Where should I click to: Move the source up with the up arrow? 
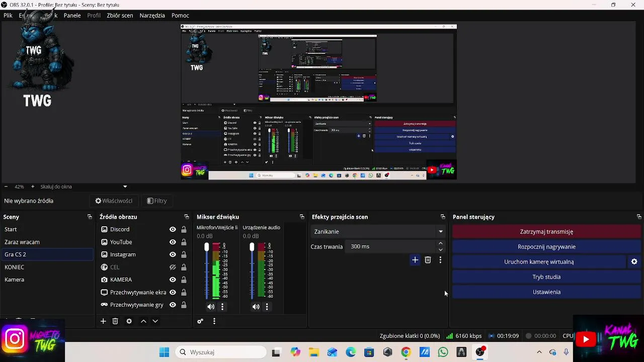click(143, 321)
